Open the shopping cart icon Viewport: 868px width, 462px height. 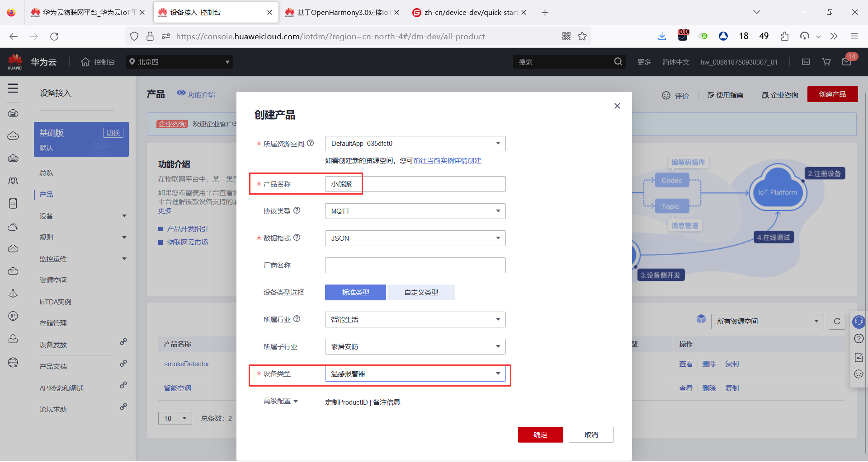pyautogui.click(x=826, y=61)
